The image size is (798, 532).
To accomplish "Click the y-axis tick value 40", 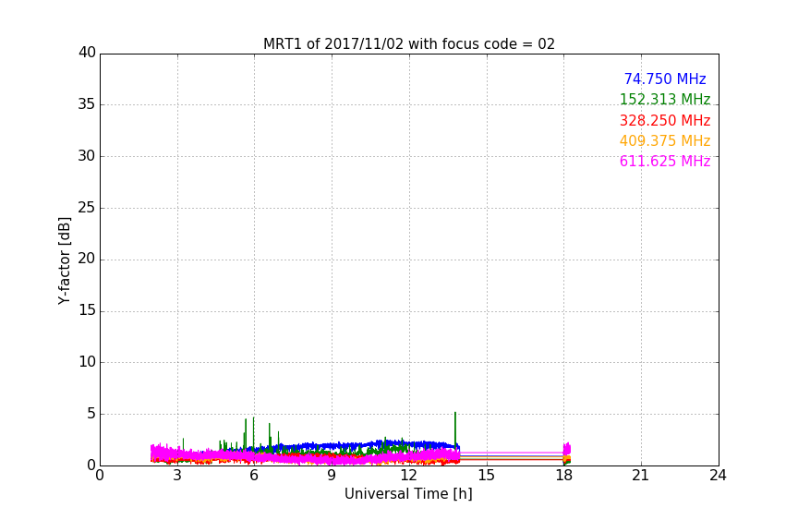I will coord(87,53).
